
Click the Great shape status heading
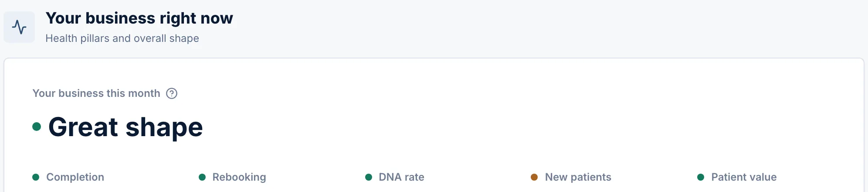pos(125,127)
